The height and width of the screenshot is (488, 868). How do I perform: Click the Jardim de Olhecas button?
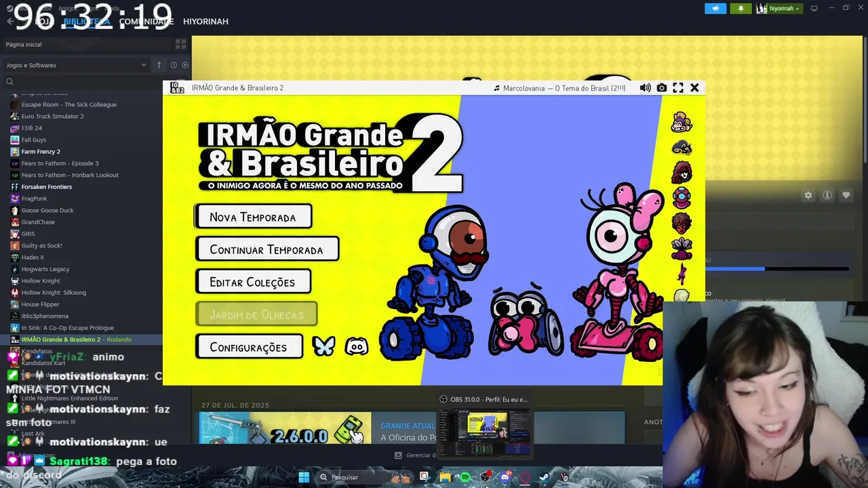point(256,314)
